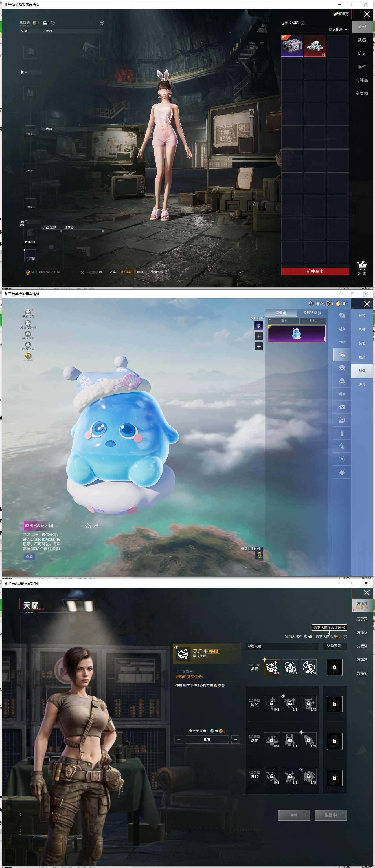Switch to talent plan 方案6
This screenshot has width=375, height=868.
(362, 673)
